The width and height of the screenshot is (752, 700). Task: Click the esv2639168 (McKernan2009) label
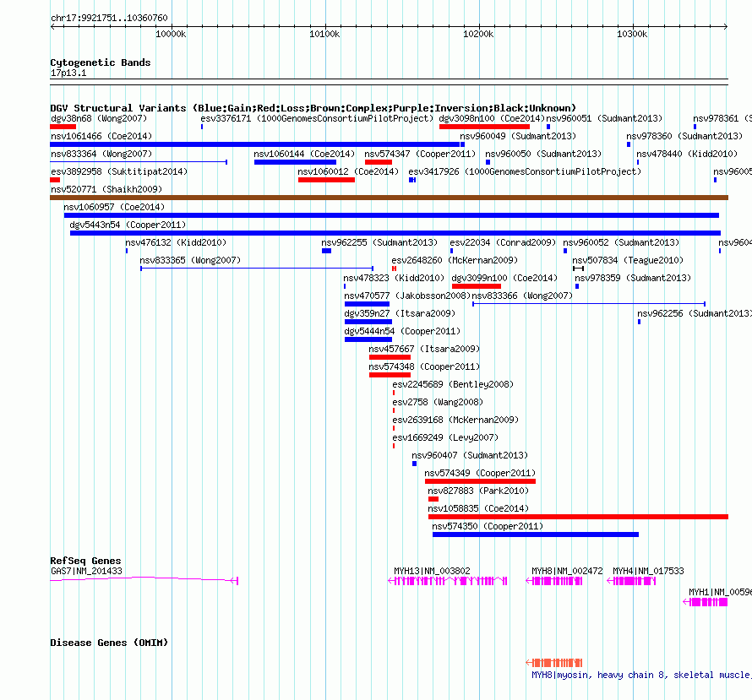(455, 420)
